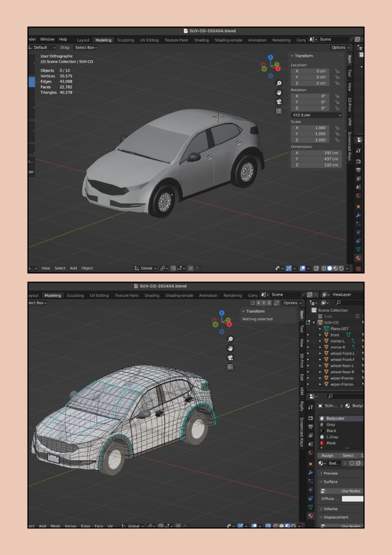Open Object menu in upper window header
This screenshot has width=392, height=555.
(x=87, y=268)
